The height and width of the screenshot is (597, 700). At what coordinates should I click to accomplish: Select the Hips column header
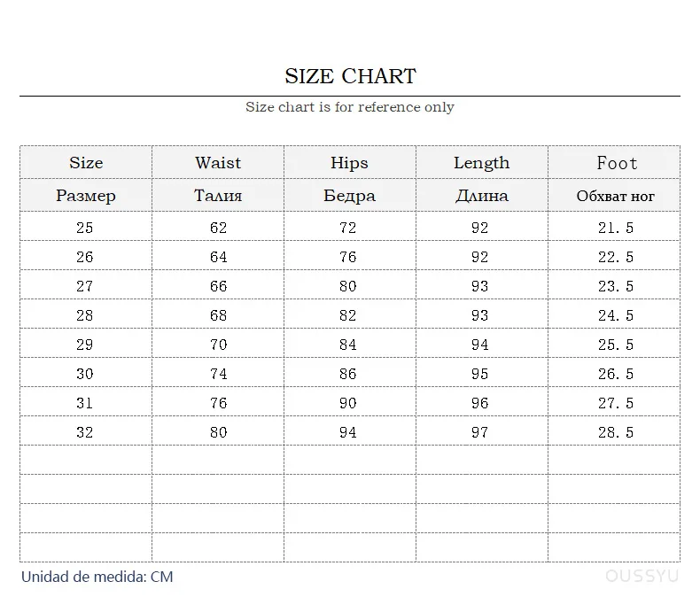[349, 163]
